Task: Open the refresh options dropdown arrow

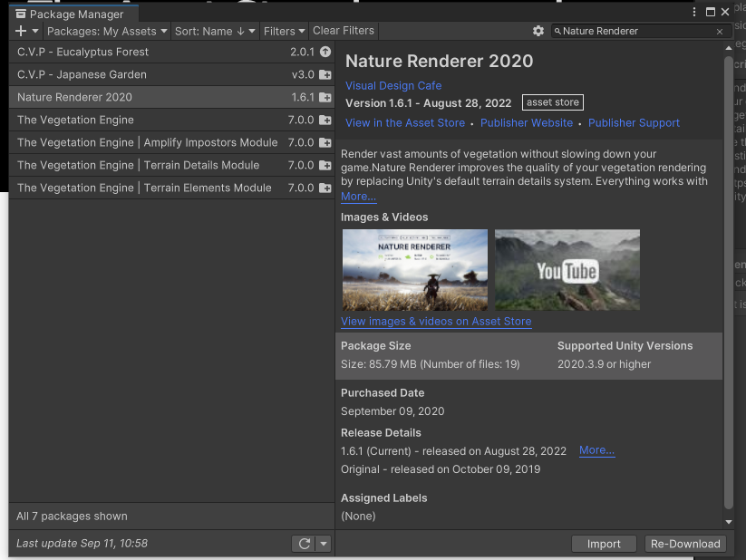Action: (324, 544)
